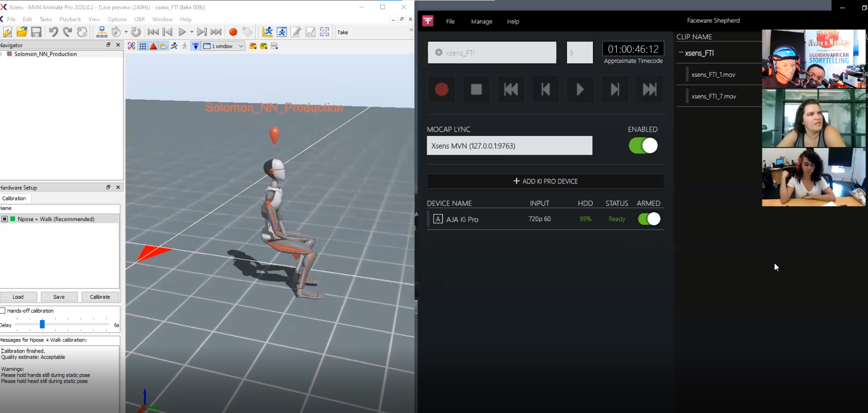Open the dropdown arrow beside the stopwatch icon
The width and height of the screenshot is (868, 413).
126,32
